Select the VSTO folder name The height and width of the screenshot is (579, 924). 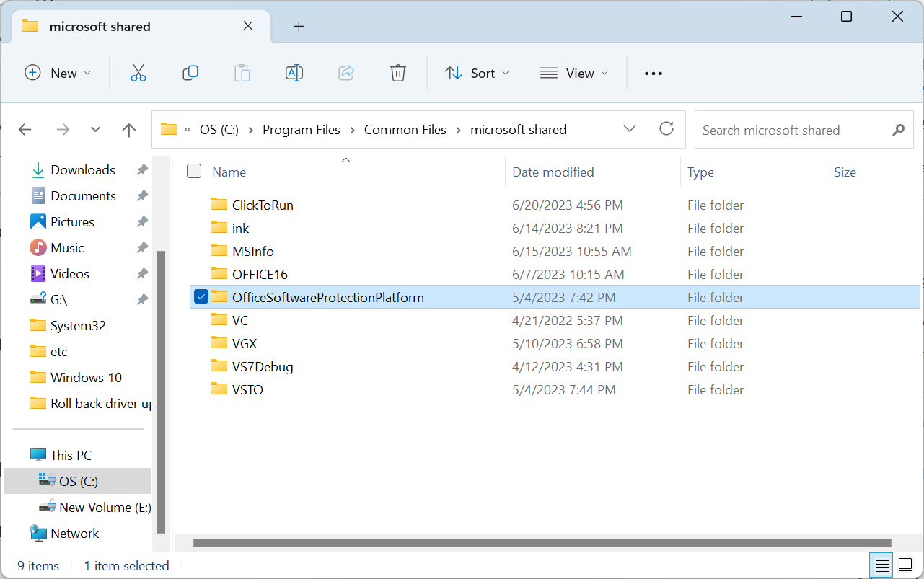(247, 389)
